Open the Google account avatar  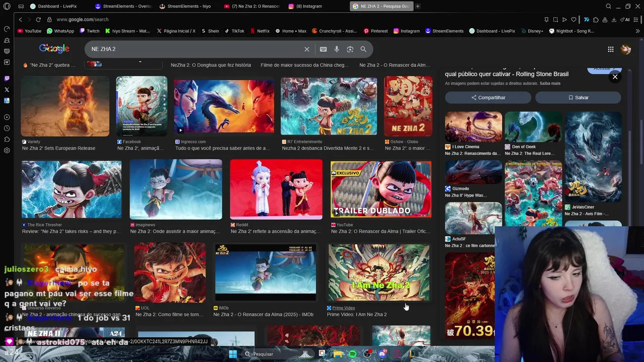click(x=626, y=49)
